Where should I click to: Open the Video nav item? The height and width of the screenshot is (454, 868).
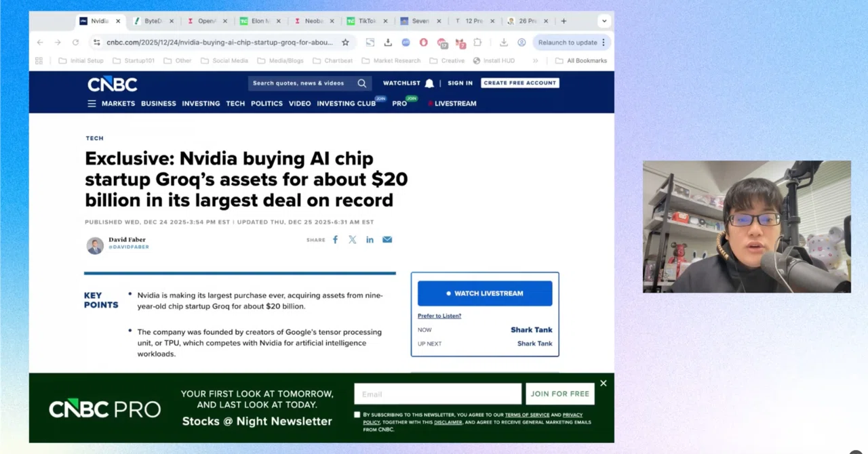[300, 104]
